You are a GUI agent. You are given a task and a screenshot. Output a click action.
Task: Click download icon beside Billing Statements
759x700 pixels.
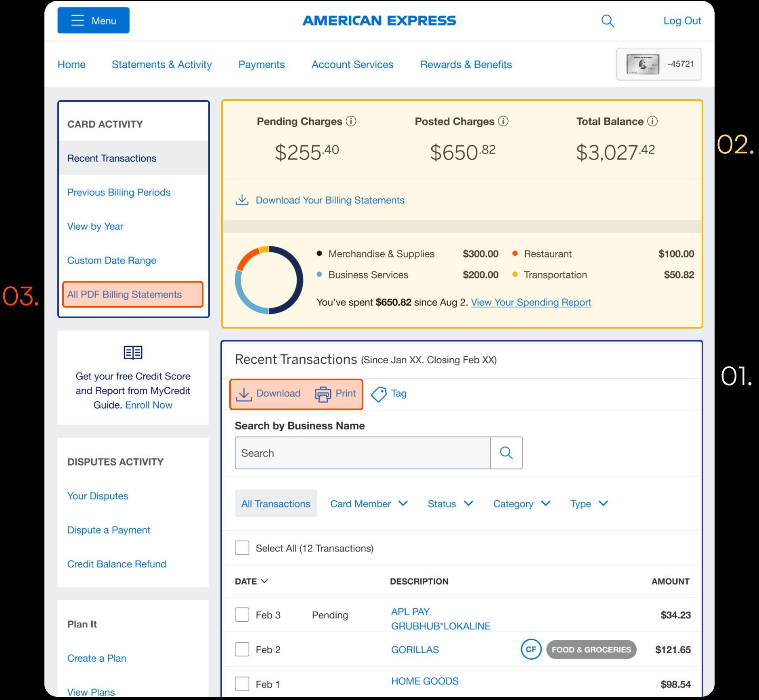tap(242, 200)
